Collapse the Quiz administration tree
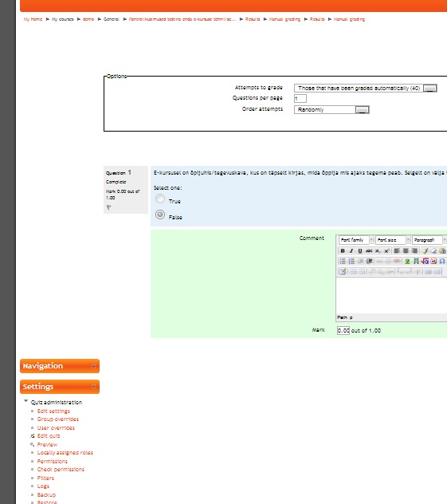The height and width of the screenshot is (504, 447). 26,401
